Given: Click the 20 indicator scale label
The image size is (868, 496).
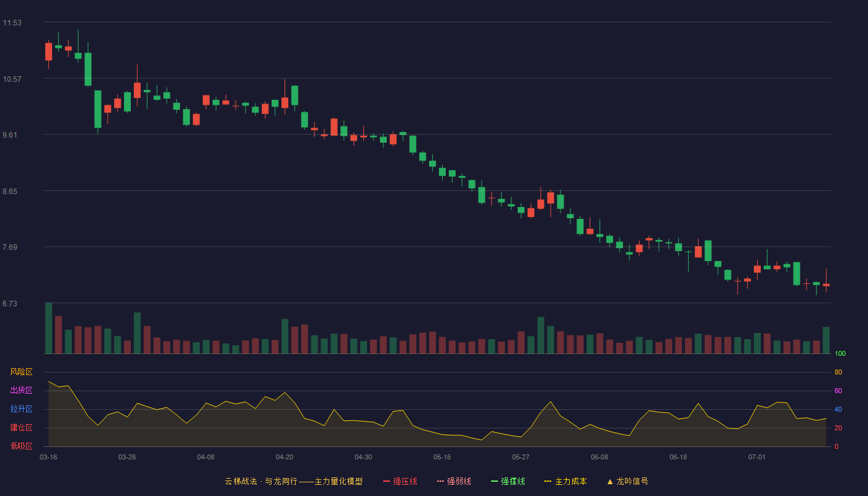Looking at the screenshot, I should pyautogui.click(x=838, y=428).
